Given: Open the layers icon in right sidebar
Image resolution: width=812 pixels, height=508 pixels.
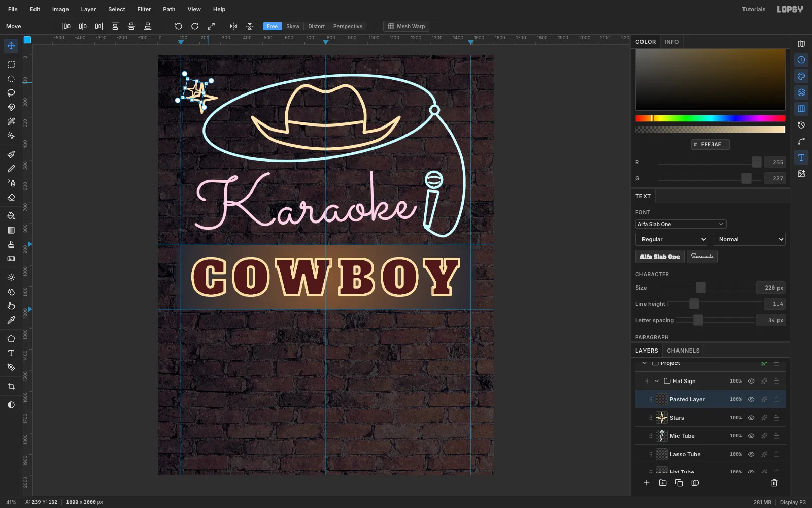Looking at the screenshot, I should point(801,92).
